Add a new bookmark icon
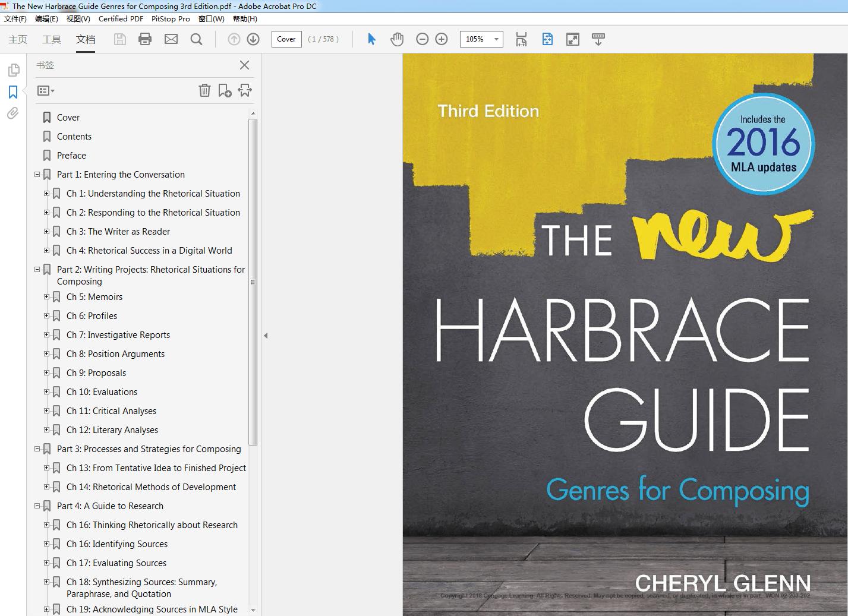 point(225,90)
